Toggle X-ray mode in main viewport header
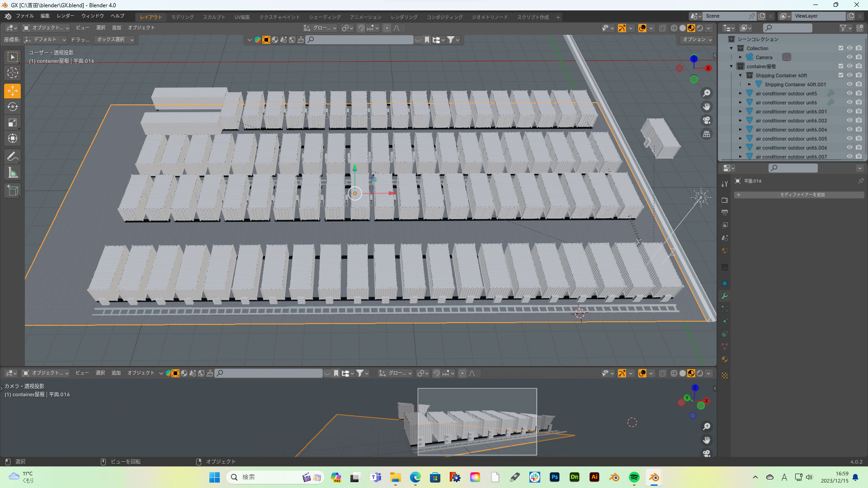 point(663,28)
